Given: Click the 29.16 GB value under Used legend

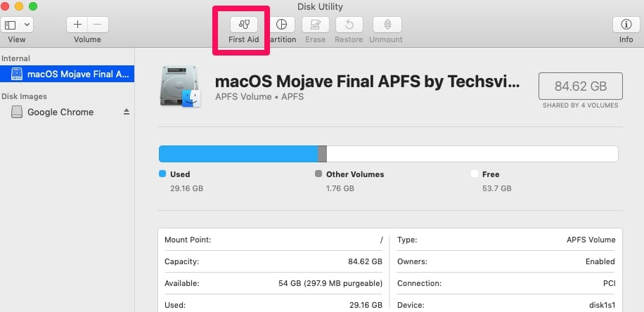Looking at the screenshot, I should tap(186, 188).
